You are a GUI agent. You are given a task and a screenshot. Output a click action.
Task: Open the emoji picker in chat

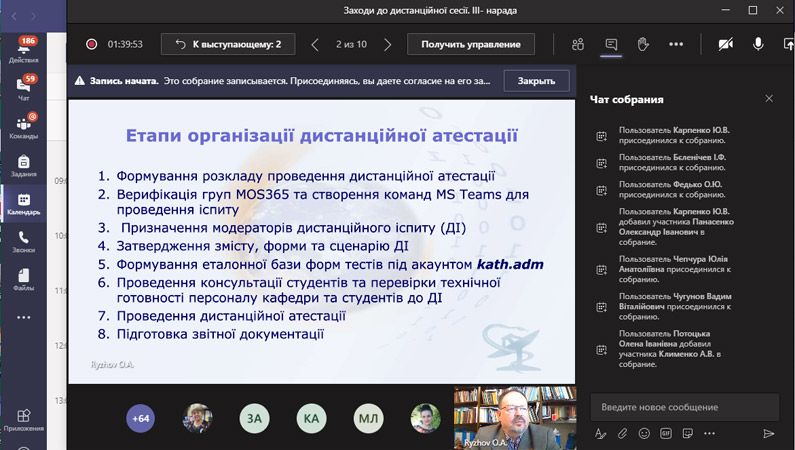click(644, 433)
